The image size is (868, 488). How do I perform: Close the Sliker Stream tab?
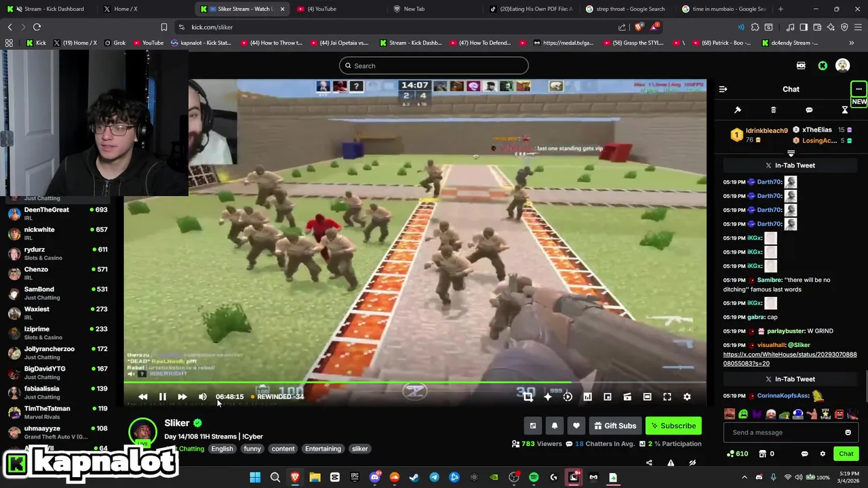click(283, 9)
